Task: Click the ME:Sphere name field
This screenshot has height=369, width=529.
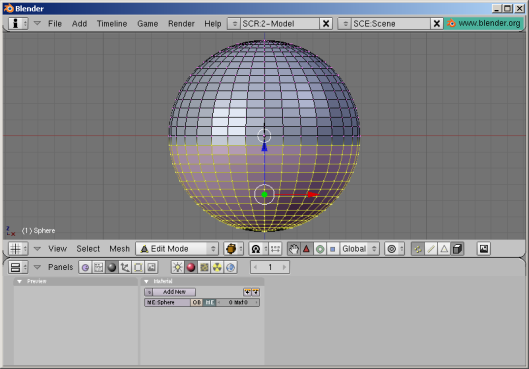Action: pos(168,302)
